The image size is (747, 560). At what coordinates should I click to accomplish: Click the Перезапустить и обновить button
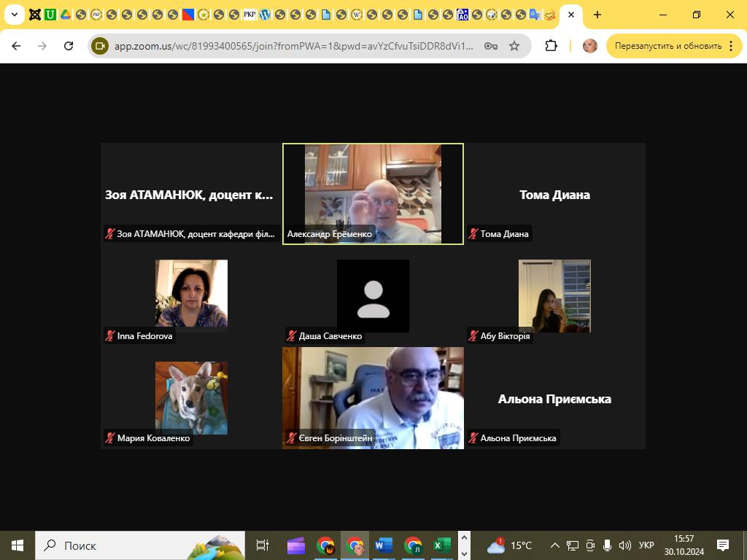point(668,46)
